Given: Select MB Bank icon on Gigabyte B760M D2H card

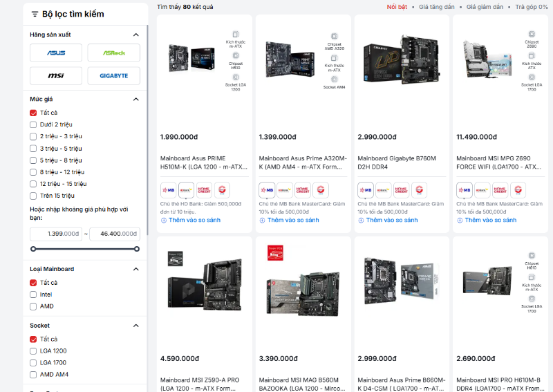Looking at the screenshot, I should click(x=366, y=190).
